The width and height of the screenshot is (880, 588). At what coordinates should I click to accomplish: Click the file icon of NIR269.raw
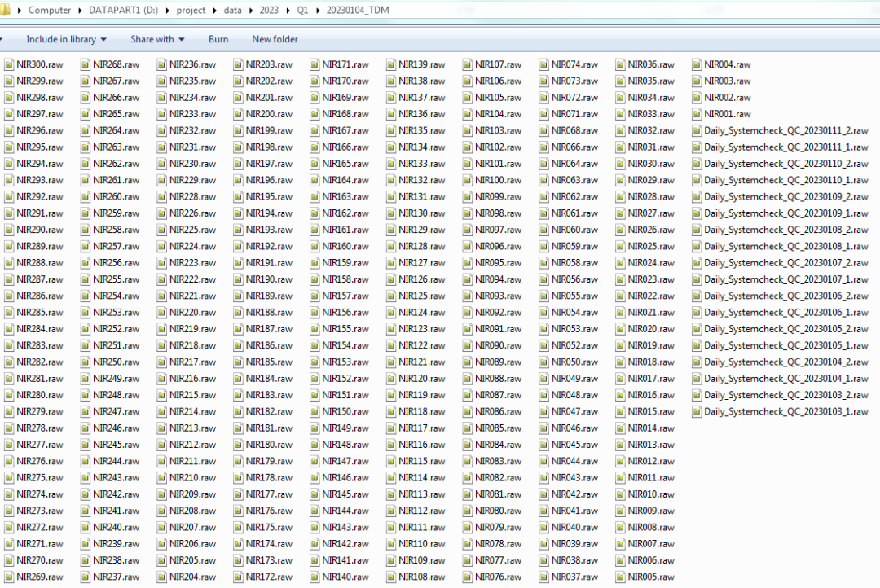coord(8,577)
